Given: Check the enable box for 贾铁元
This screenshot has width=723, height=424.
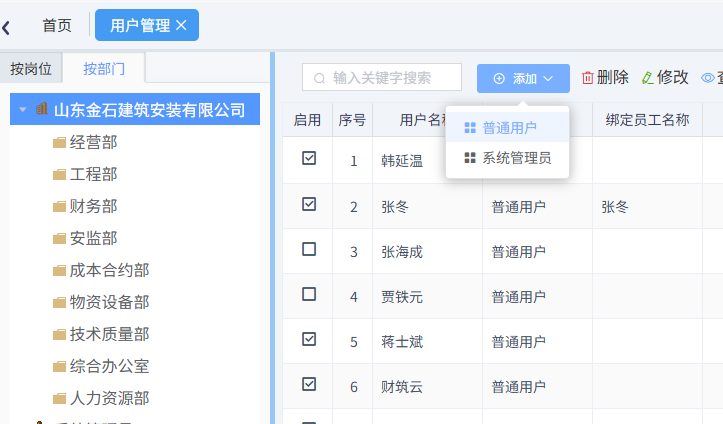Looking at the screenshot, I should tap(309, 294).
